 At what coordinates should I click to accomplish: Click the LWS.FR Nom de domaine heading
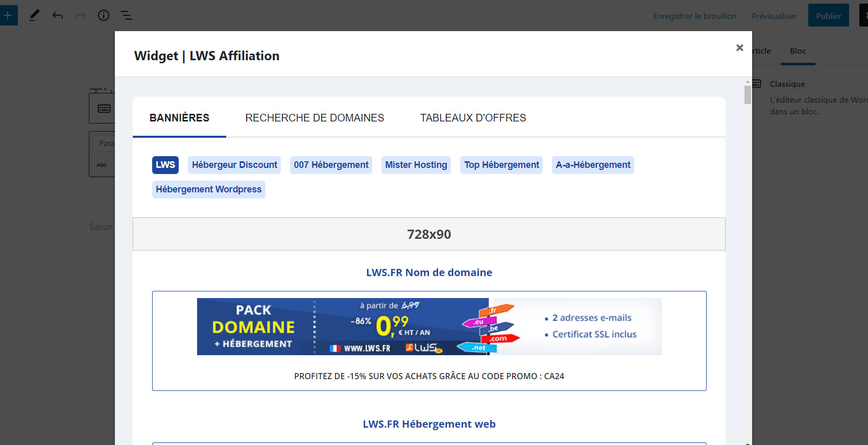429,273
